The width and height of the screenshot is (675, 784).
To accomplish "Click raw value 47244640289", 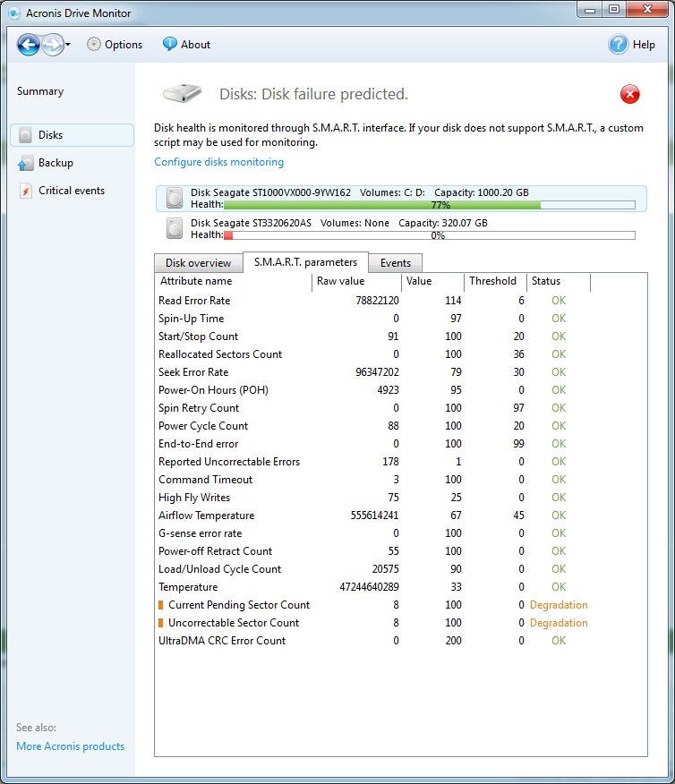I will [369, 587].
